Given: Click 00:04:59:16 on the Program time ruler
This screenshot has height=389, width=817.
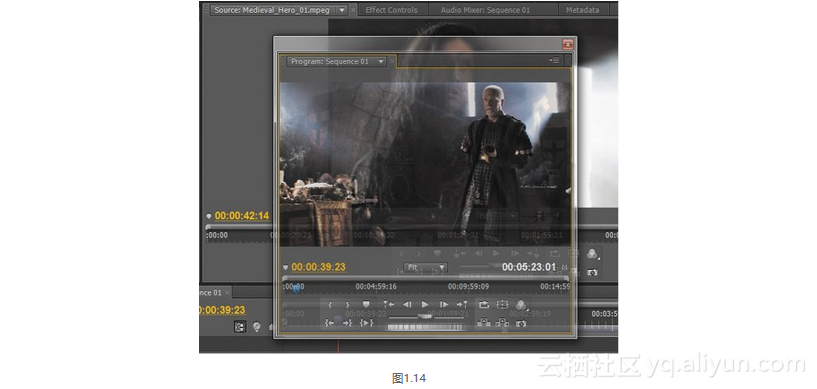Looking at the screenshot, I should (376, 286).
